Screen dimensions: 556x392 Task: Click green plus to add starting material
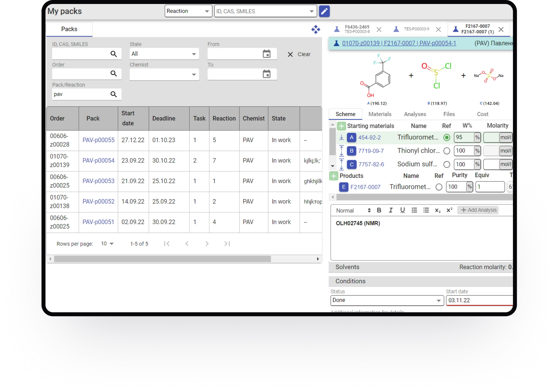[341, 126]
